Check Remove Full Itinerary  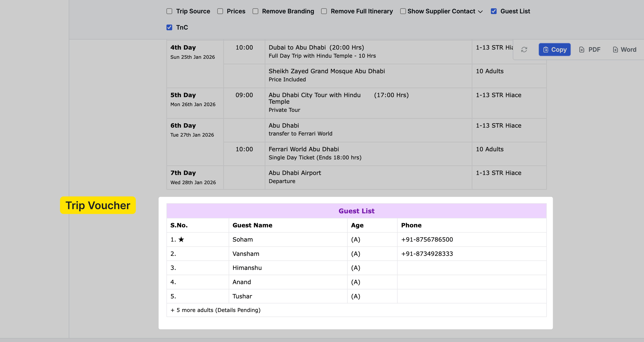(324, 11)
